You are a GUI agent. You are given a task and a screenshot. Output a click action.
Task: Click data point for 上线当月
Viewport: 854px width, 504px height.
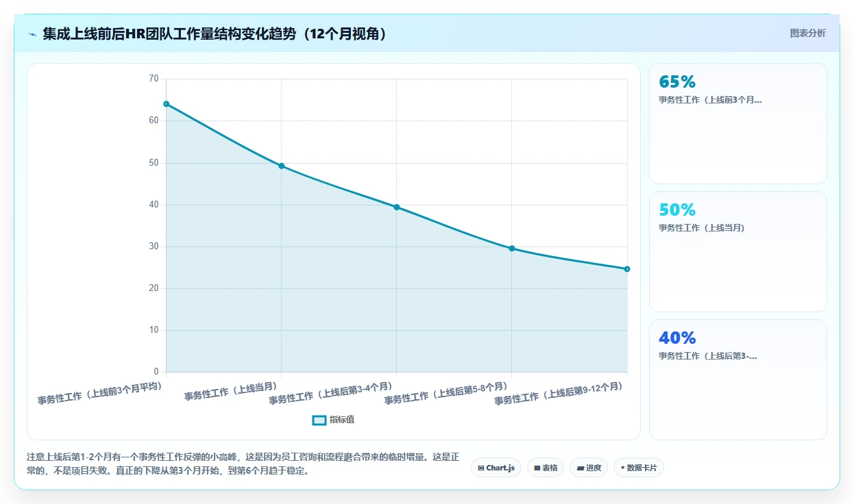point(281,166)
